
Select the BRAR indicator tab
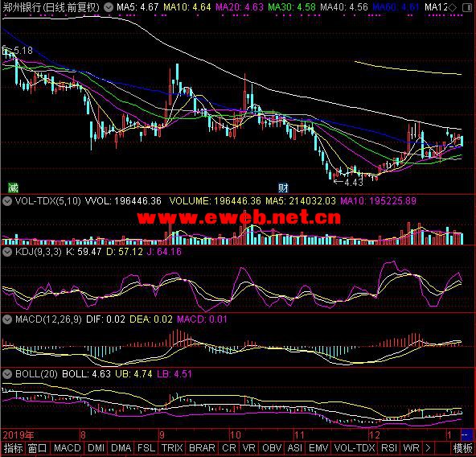click(202, 448)
